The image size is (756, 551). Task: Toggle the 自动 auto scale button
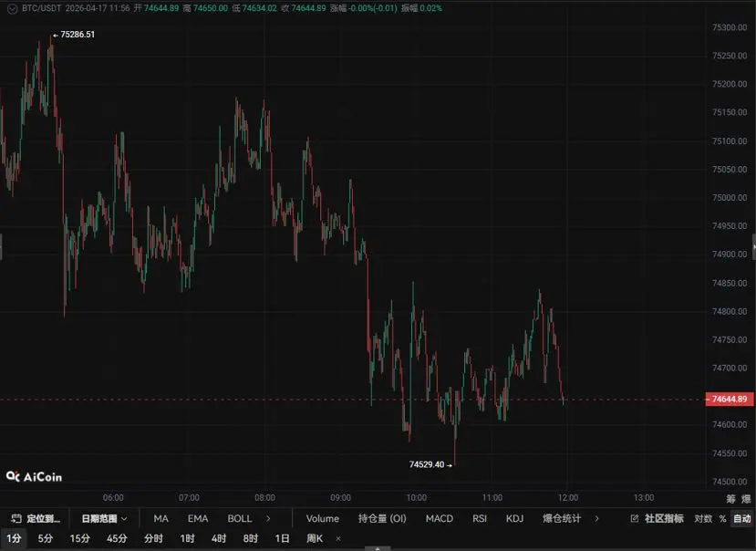(742, 519)
